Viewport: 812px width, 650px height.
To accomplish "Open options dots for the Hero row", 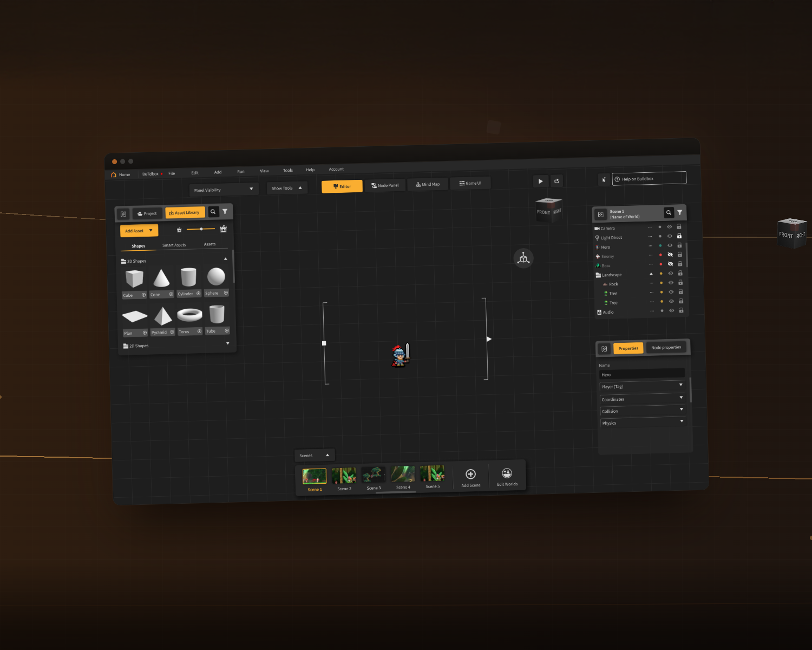I will [x=650, y=246].
